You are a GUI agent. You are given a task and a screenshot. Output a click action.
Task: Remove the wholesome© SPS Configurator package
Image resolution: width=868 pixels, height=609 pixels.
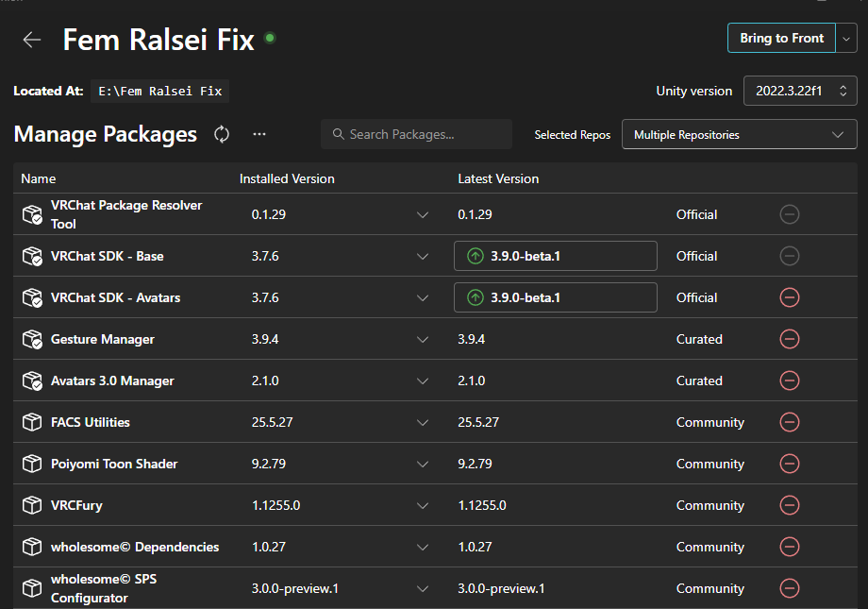tap(790, 588)
